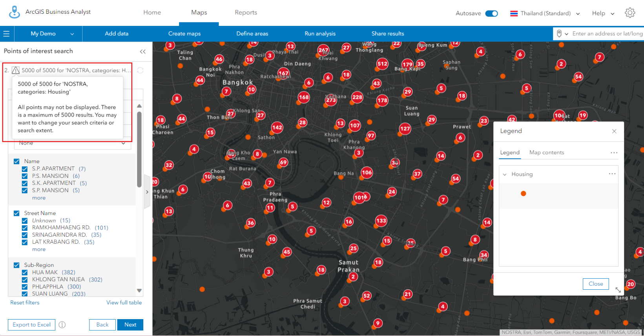The width and height of the screenshot is (644, 336).
Task: Open the location search type dropdown arrow
Action: [567, 34]
